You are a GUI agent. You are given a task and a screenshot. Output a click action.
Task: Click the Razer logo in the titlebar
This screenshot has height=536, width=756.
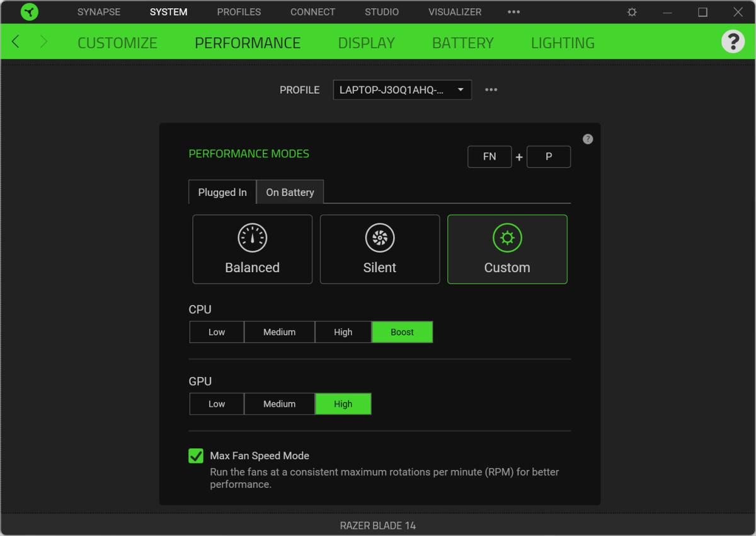pyautogui.click(x=29, y=11)
